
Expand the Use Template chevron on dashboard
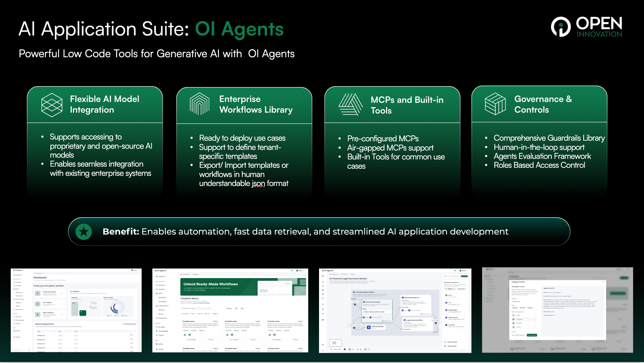coord(62,304)
